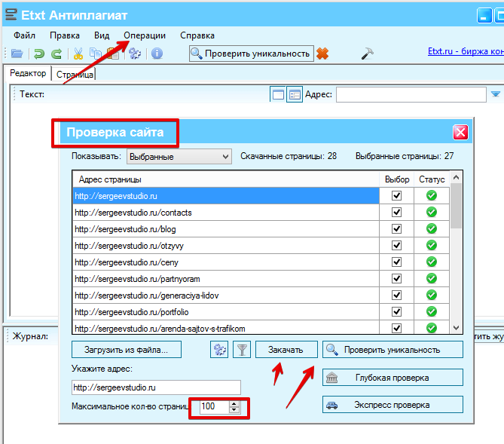Image resolution: width=504 pixels, height=444 pixels.
Task: Click the open folder icon in toolbar
Action: coord(17,54)
